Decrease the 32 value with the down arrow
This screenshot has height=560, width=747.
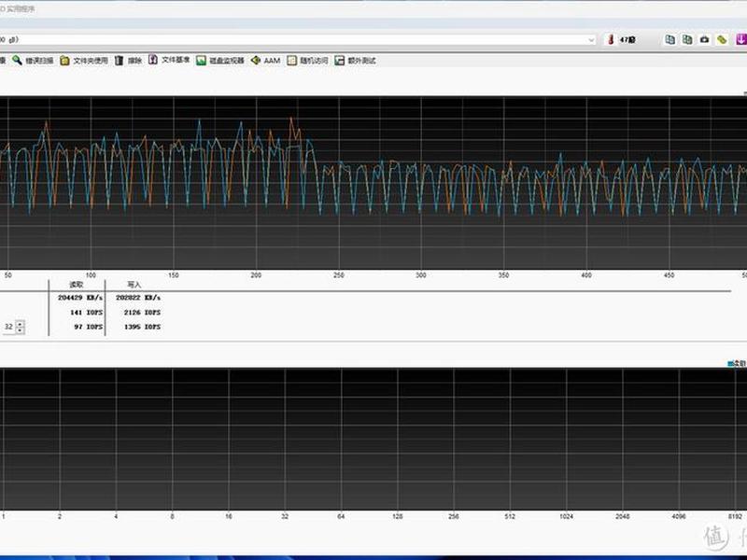pyautogui.click(x=20, y=330)
